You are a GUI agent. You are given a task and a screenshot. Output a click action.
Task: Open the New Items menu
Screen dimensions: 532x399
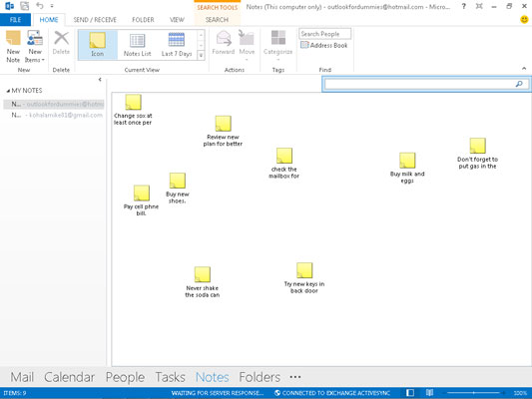35,47
